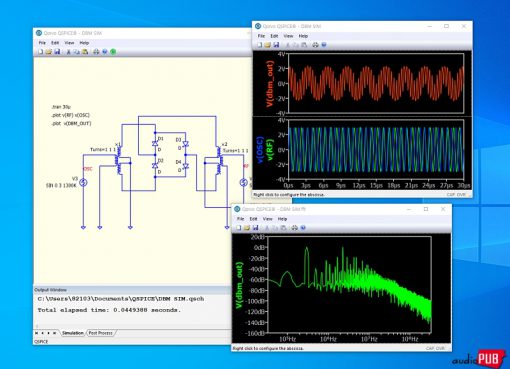Cut selection using scissors icon

click(68, 52)
